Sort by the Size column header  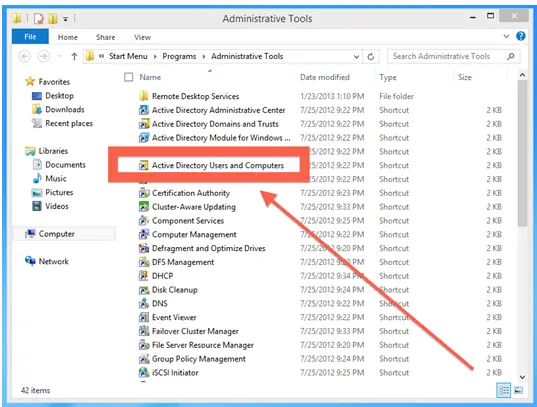tap(465, 77)
